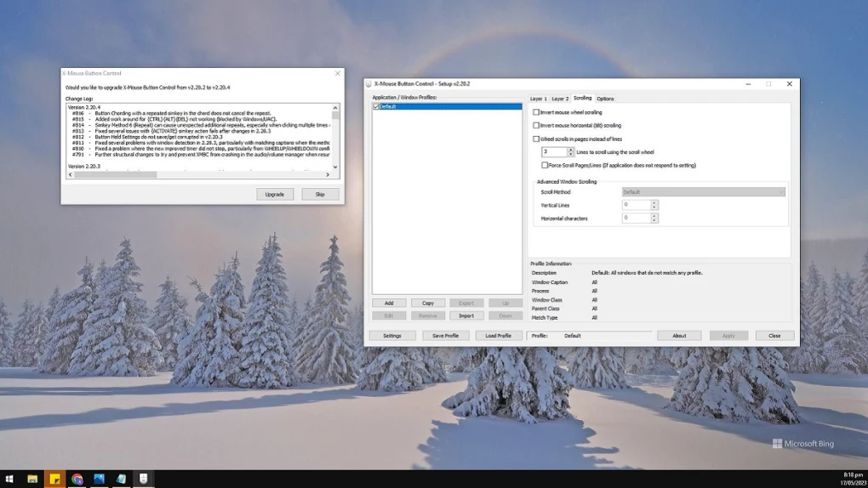The height and width of the screenshot is (488, 868).
Task: Open the Scroll Method dropdown
Action: point(703,192)
